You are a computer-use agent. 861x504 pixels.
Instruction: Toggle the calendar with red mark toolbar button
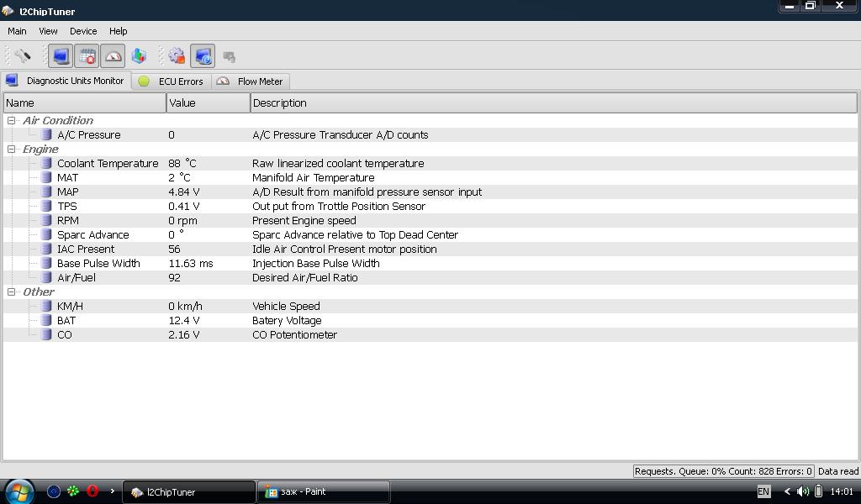[x=87, y=56]
